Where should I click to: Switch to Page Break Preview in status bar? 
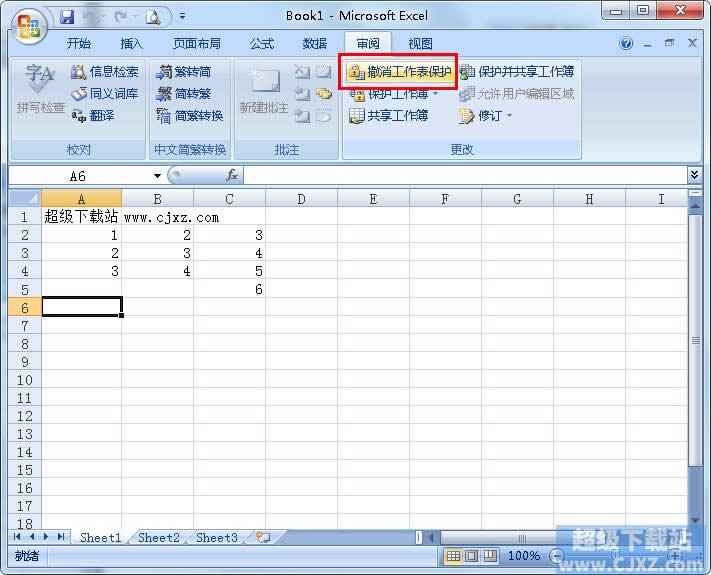point(490,556)
